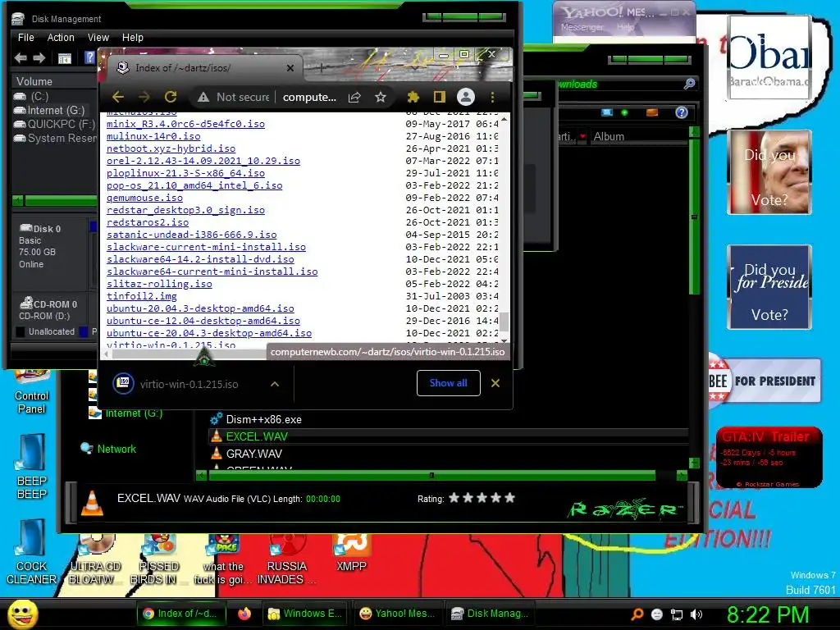The image size is (840, 630).
Task: Switch to Yahoo! Mes... taskbar button
Action: 397,614
